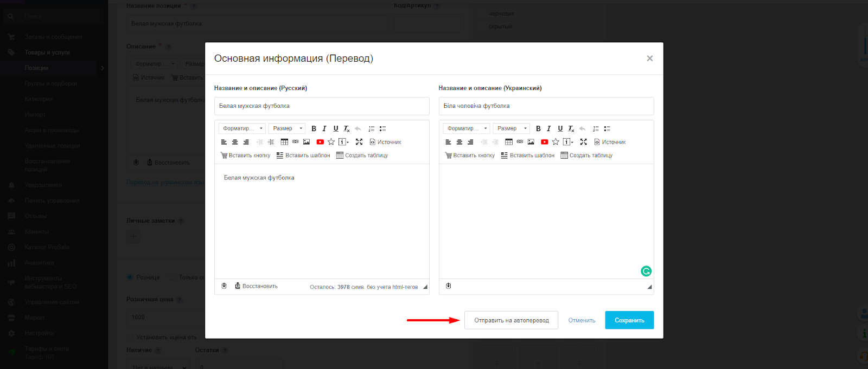The image size is (868, 369).
Task: Toggle bold in the Ukrainian description editor
Action: [538, 128]
